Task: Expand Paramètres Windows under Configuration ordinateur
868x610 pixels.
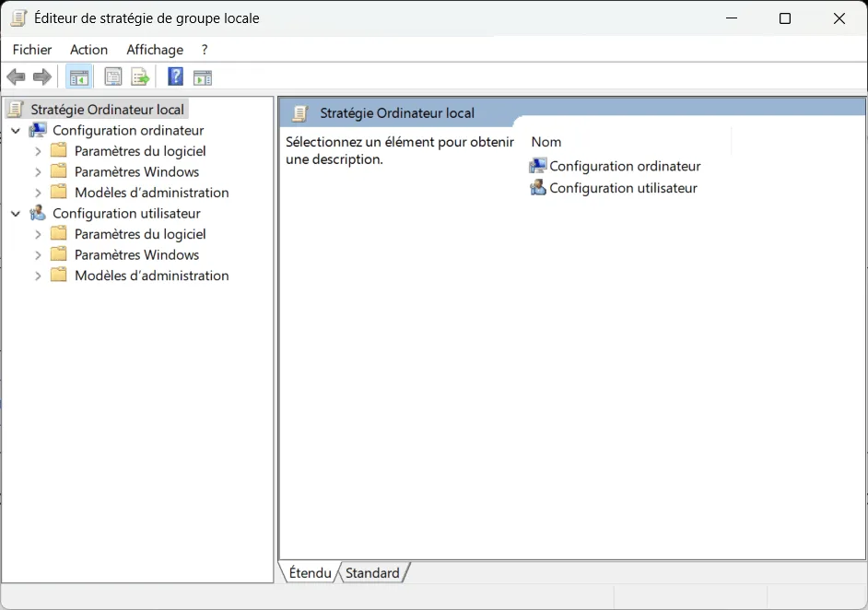Action: click(x=38, y=172)
